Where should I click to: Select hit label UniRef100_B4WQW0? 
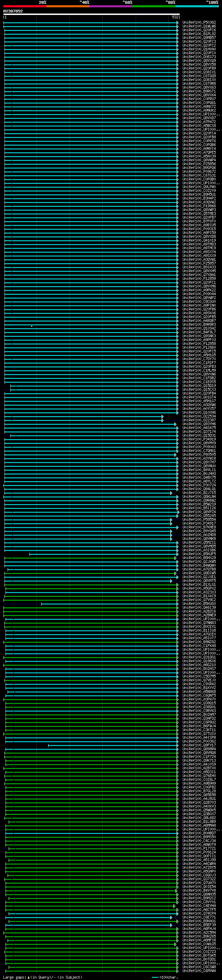tap(199, 566)
